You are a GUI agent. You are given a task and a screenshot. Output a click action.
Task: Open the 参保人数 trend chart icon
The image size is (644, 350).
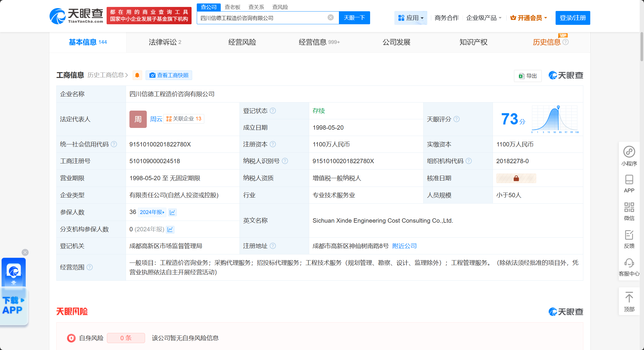point(172,212)
